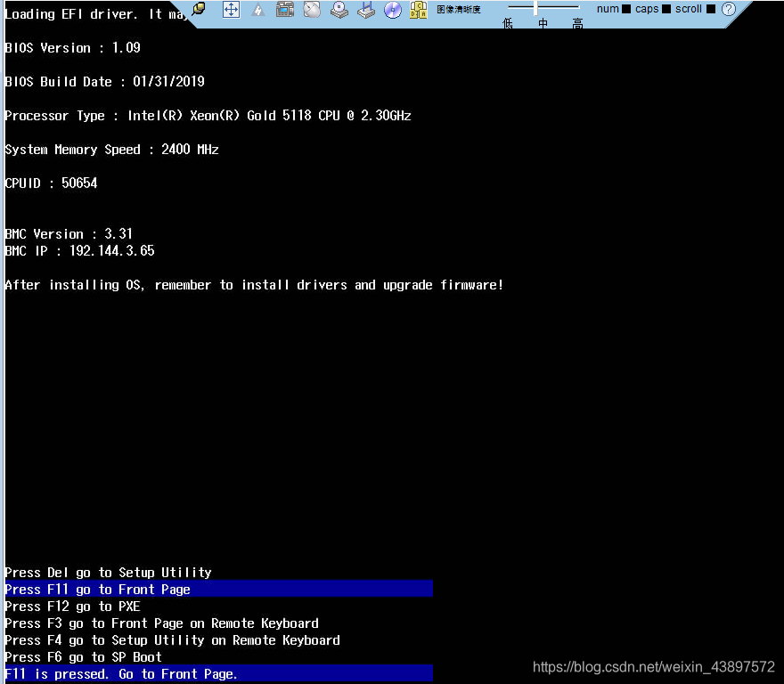
Task: Select 'Press F3 go to Front Page' line
Action: [x=161, y=623]
